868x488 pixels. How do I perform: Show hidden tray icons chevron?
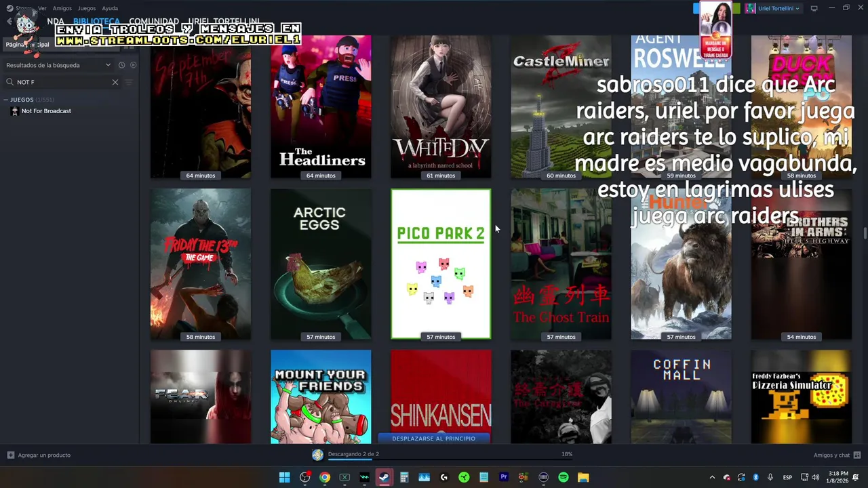(712, 477)
